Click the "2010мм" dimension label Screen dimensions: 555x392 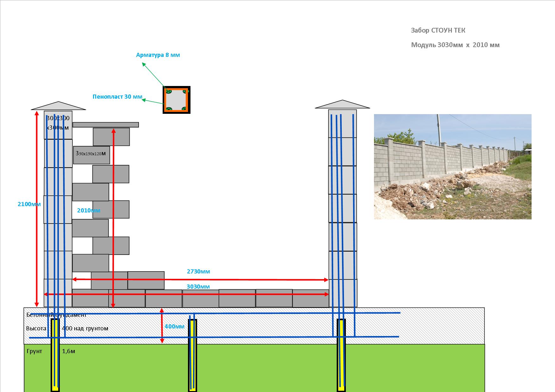(x=89, y=211)
